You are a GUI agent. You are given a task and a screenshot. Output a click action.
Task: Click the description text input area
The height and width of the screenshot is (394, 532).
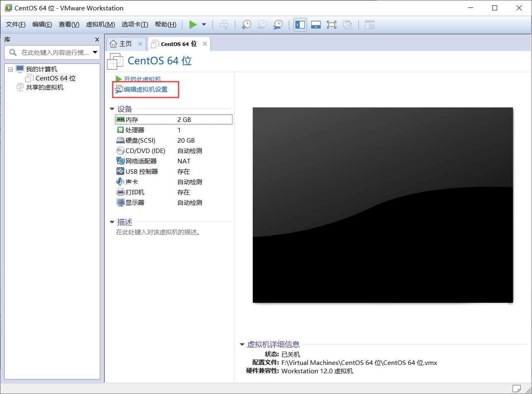[158, 232]
